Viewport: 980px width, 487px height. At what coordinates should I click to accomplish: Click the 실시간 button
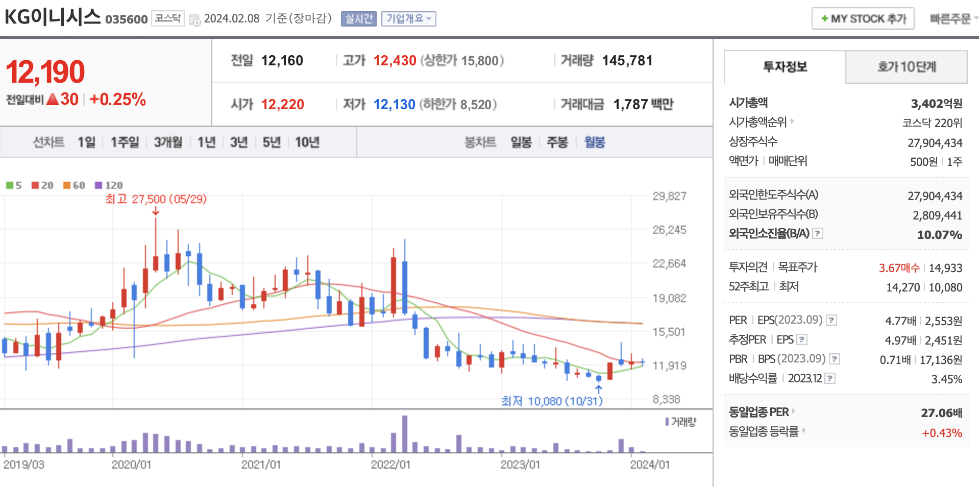358,19
